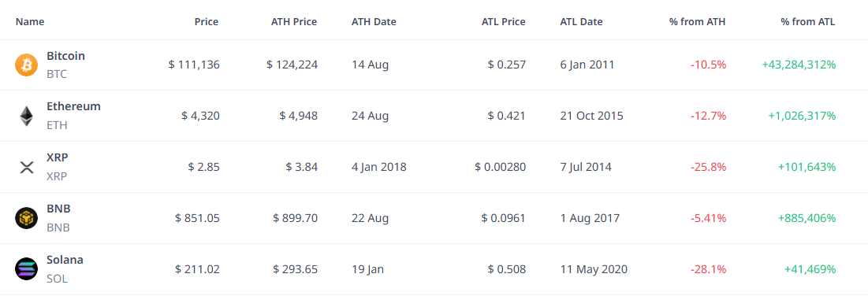Click Bitcoin's $ 111,136 price value
This screenshot has height=296, width=868.
194,65
